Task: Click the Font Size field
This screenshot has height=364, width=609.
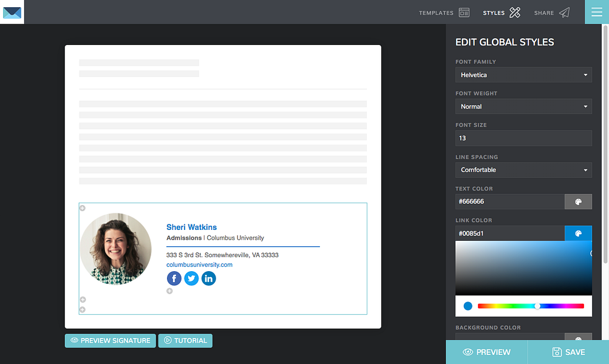Action: coord(523,138)
